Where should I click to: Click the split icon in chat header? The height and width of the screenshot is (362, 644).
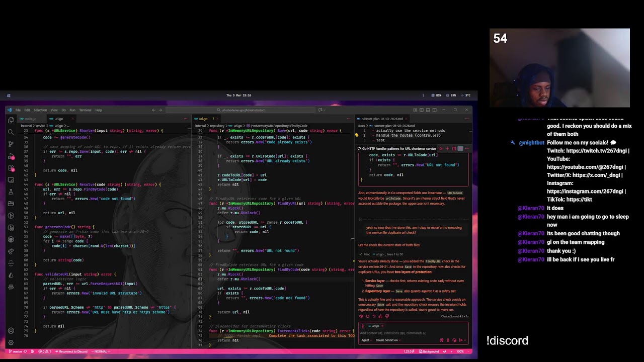[x=454, y=148]
